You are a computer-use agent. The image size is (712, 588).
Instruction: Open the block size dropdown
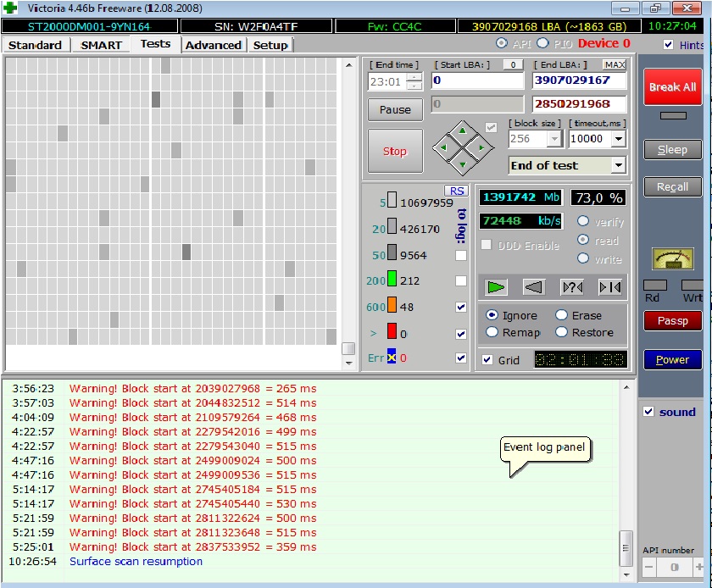(554, 138)
